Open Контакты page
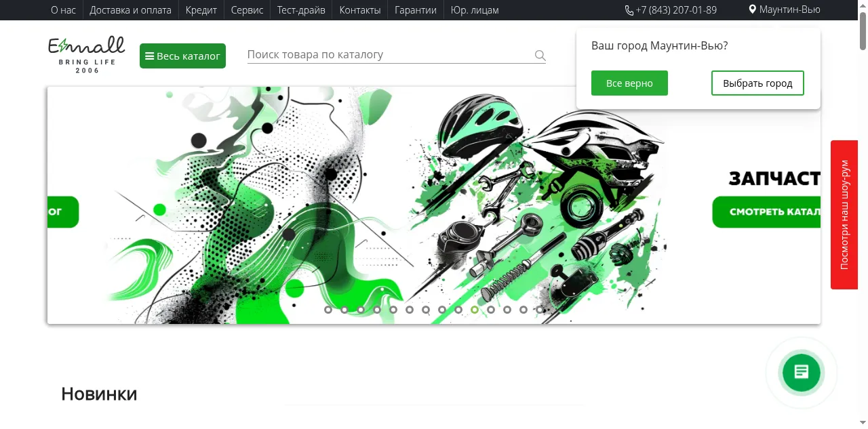The height and width of the screenshot is (429, 868). pos(360,10)
